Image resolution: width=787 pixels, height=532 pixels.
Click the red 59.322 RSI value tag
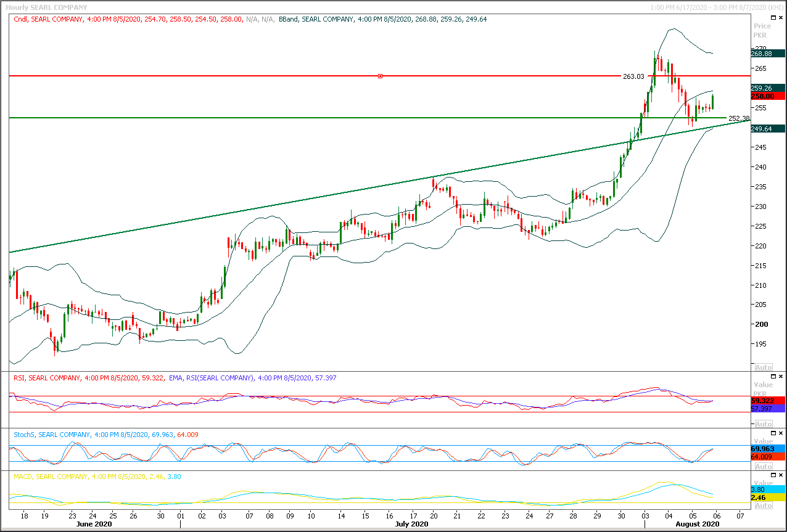coord(768,401)
